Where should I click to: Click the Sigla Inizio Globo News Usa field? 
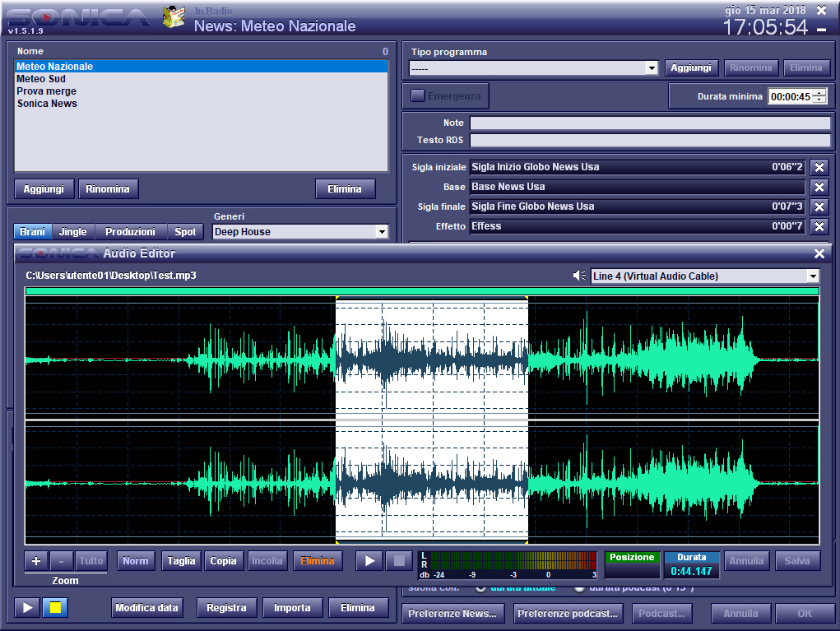point(637,167)
